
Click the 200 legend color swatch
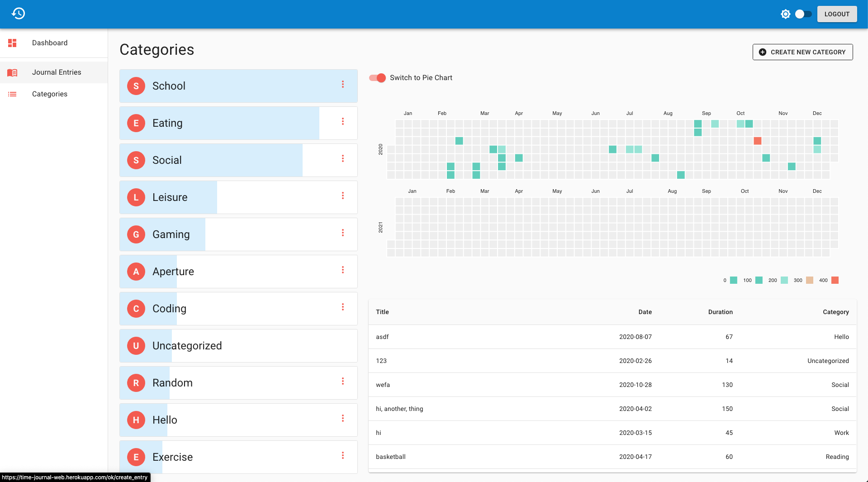(784, 280)
